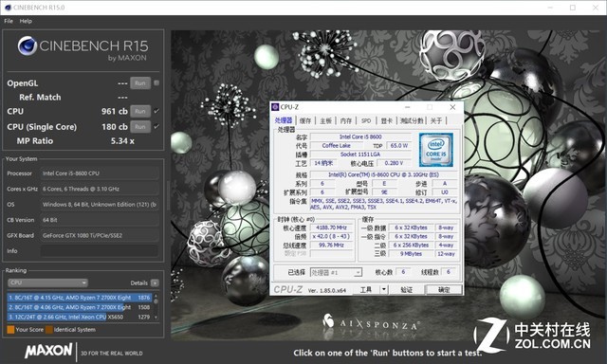Switch to the 处理器 tab in CPU-Z

coord(284,120)
